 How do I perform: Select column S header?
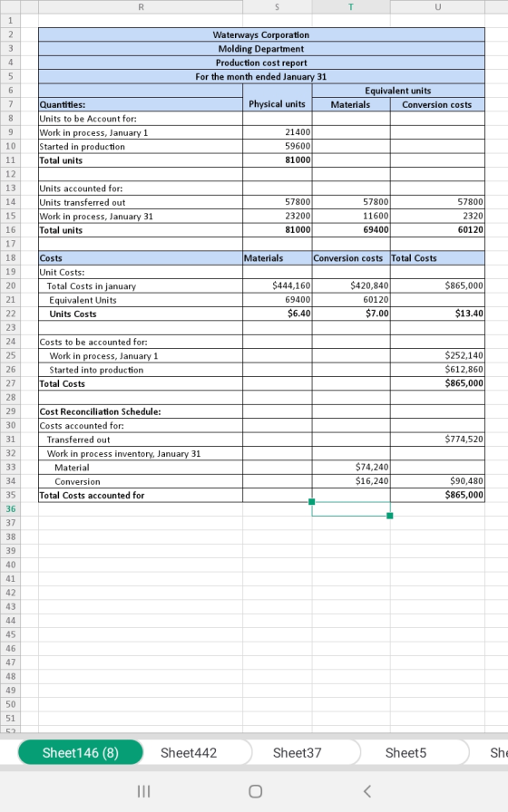pos(278,6)
